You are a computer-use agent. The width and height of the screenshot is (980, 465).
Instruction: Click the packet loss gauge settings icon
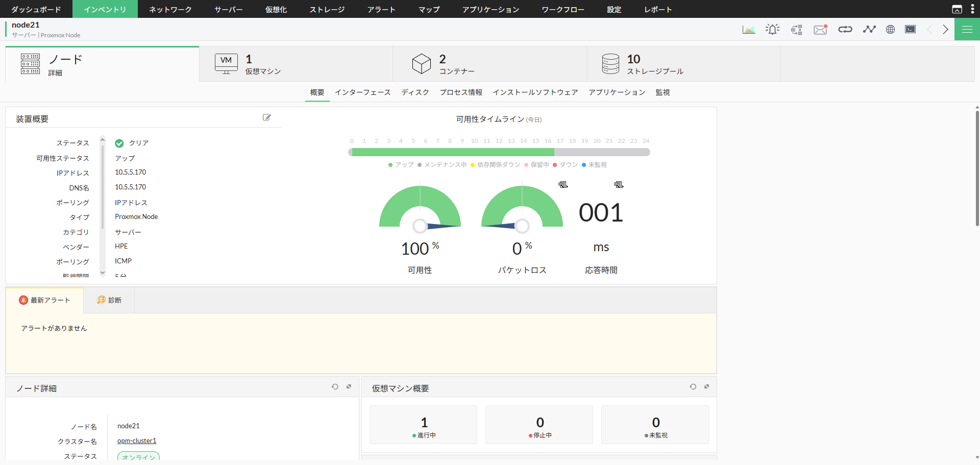click(x=563, y=185)
